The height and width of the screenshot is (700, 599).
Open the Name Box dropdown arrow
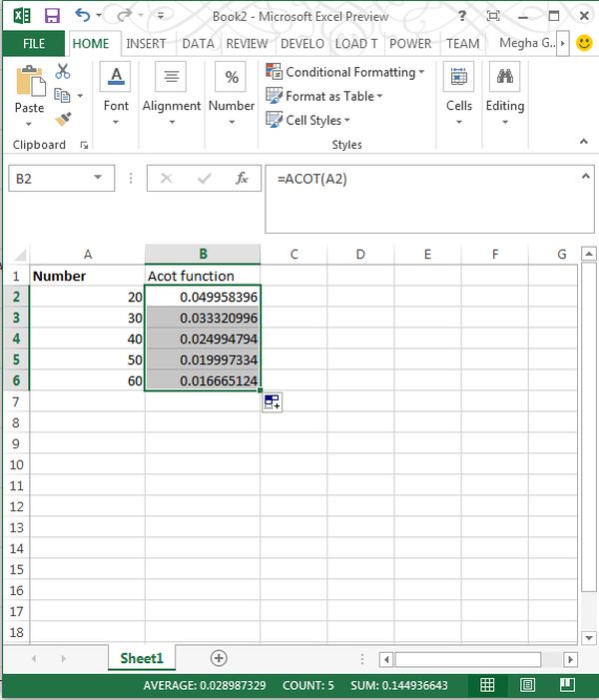98,178
